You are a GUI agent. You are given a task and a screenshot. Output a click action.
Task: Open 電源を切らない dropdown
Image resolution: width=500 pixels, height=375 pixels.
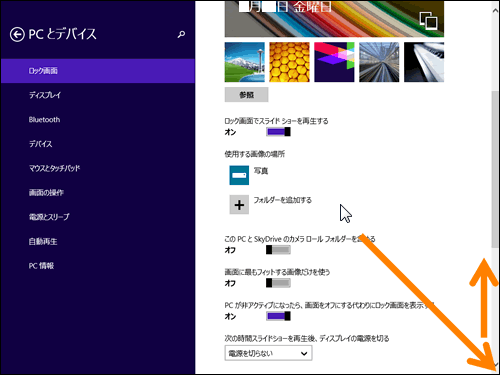[268, 353]
